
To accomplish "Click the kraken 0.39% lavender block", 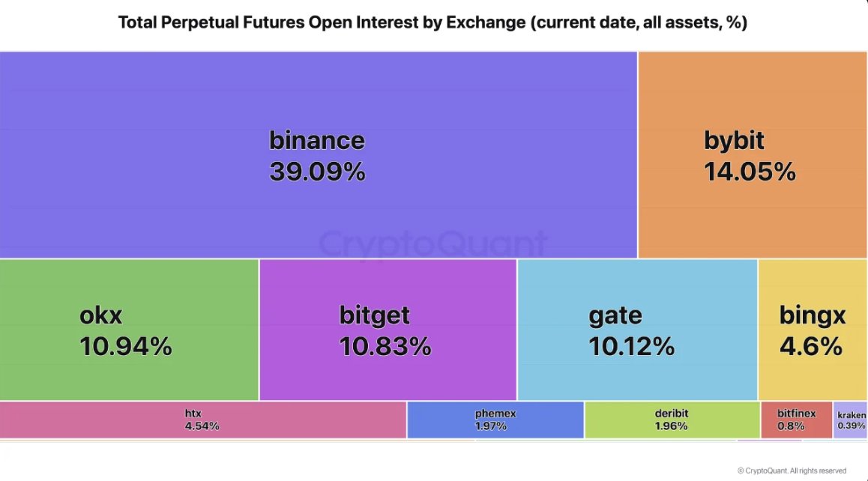I will click(850, 420).
